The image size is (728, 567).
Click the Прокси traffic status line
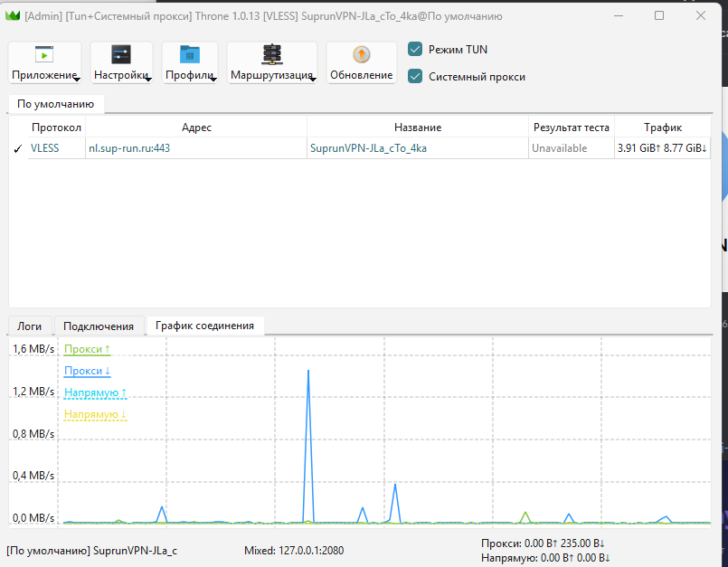click(x=543, y=543)
